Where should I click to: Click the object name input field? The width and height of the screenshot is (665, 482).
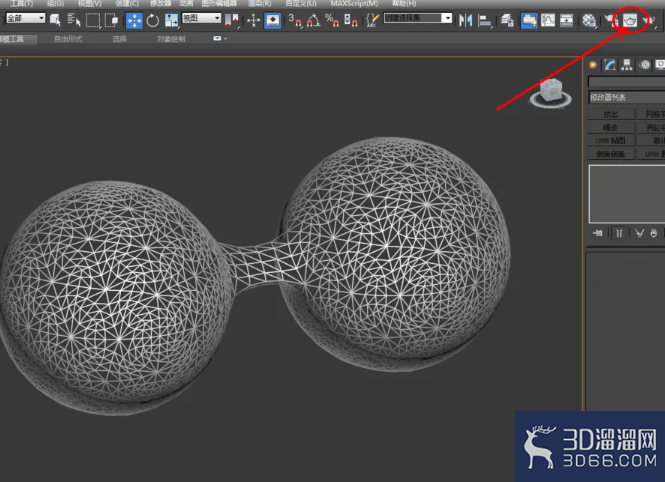click(x=626, y=82)
